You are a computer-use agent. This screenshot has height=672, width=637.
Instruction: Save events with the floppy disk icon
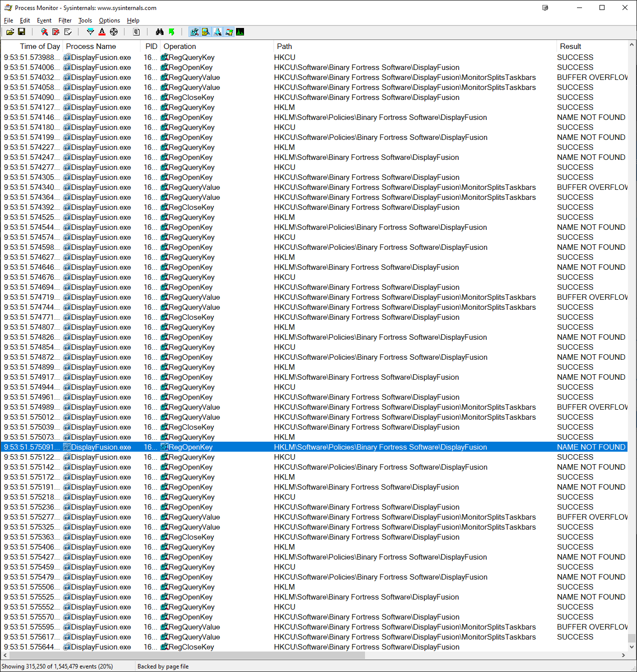pos(21,32)
